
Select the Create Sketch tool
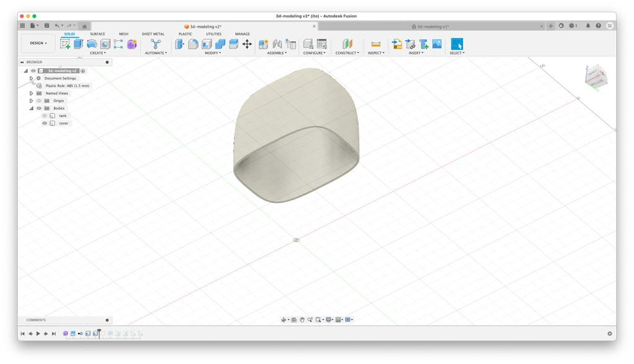click(65, 44)
